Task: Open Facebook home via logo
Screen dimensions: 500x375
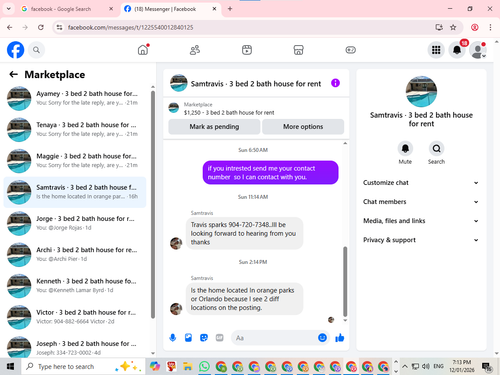Action: tap(16, 50)
